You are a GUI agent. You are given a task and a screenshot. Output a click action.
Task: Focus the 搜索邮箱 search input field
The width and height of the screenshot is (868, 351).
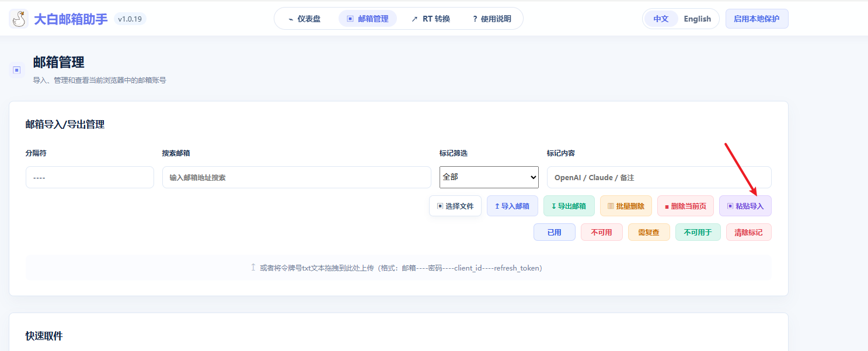297,177
